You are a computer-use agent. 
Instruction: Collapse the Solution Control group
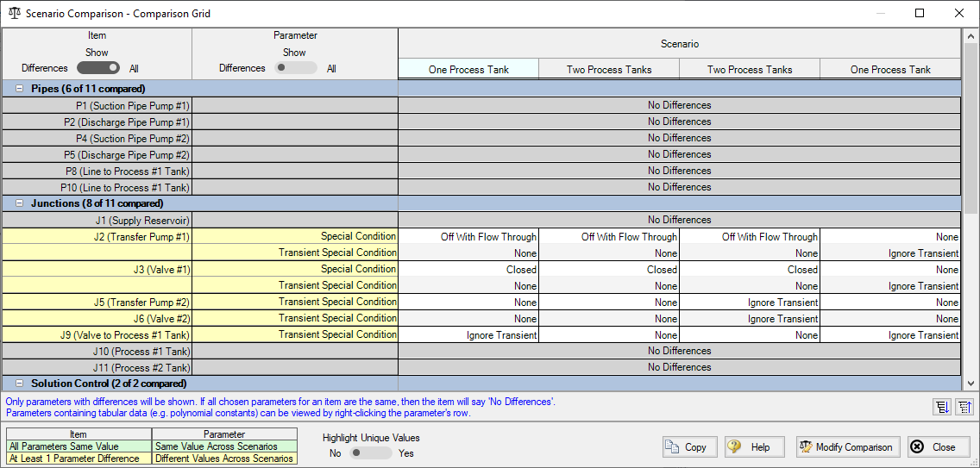19,383
